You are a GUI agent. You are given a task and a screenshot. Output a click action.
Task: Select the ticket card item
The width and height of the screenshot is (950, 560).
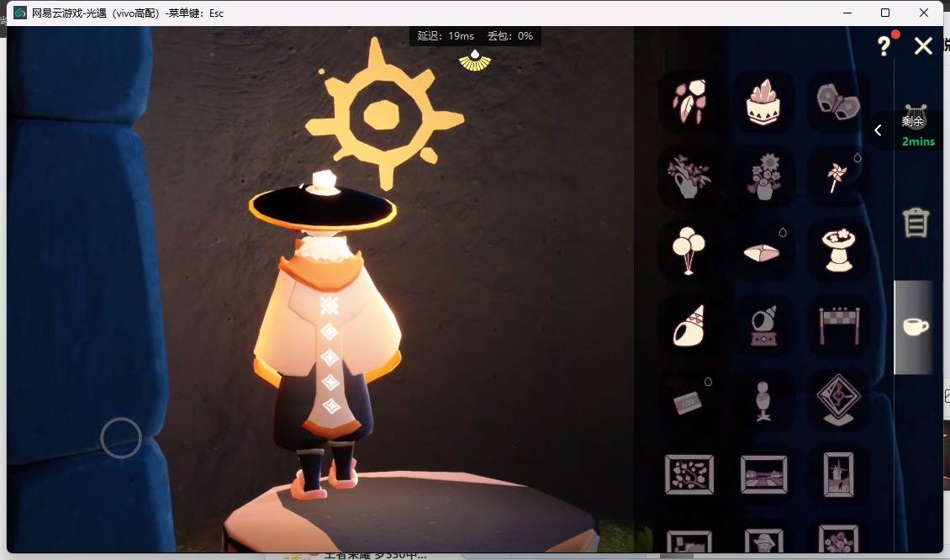pyautogui.click(x=688, y=402)
